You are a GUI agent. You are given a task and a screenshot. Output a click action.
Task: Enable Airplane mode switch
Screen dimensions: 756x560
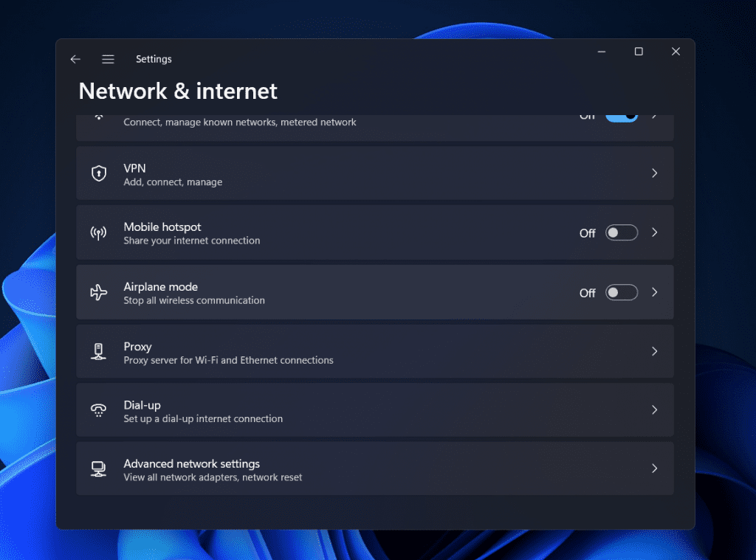(621, 292)
